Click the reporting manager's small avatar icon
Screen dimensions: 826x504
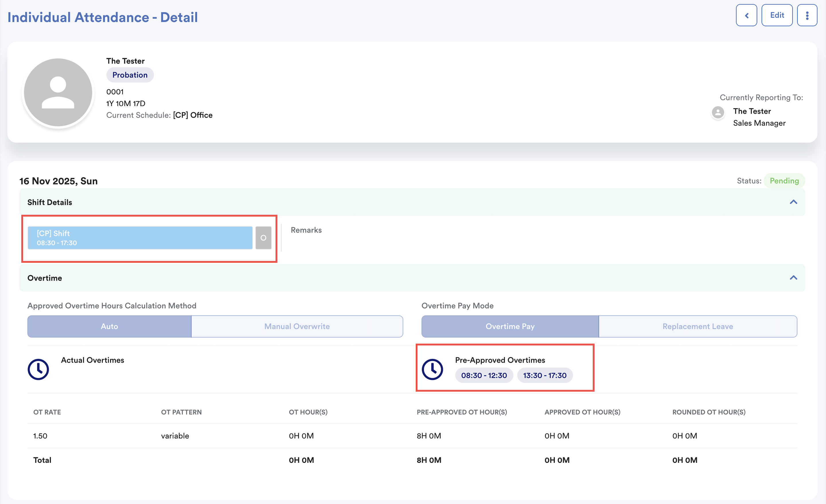click(718, 112)
